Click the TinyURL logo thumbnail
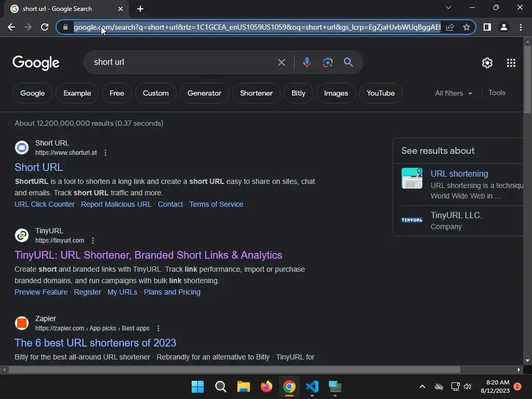This screenshot has height=399, width=532. 412,220
